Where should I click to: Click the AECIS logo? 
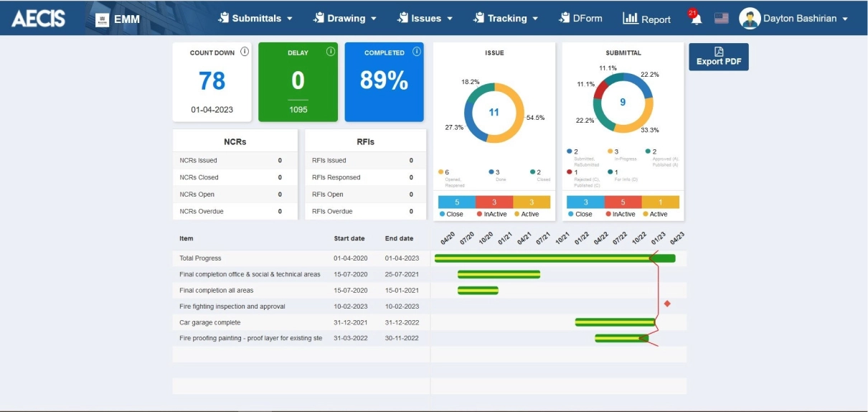point(38,18)
